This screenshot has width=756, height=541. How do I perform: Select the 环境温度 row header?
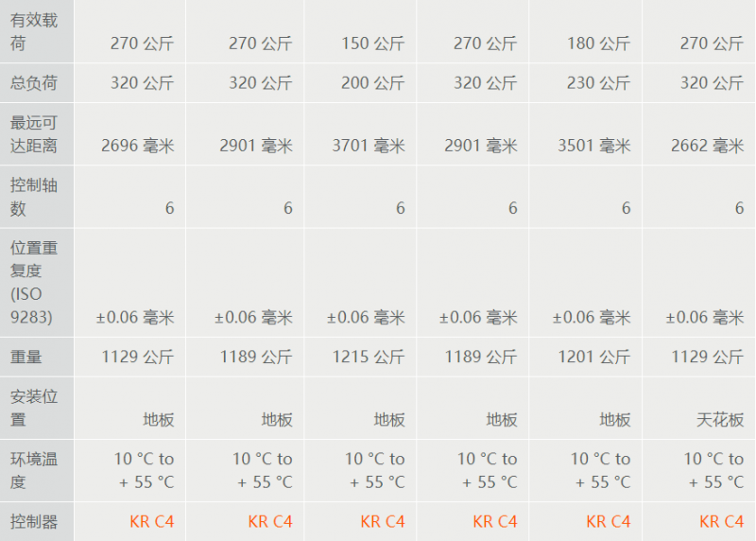tap(37, 471)
